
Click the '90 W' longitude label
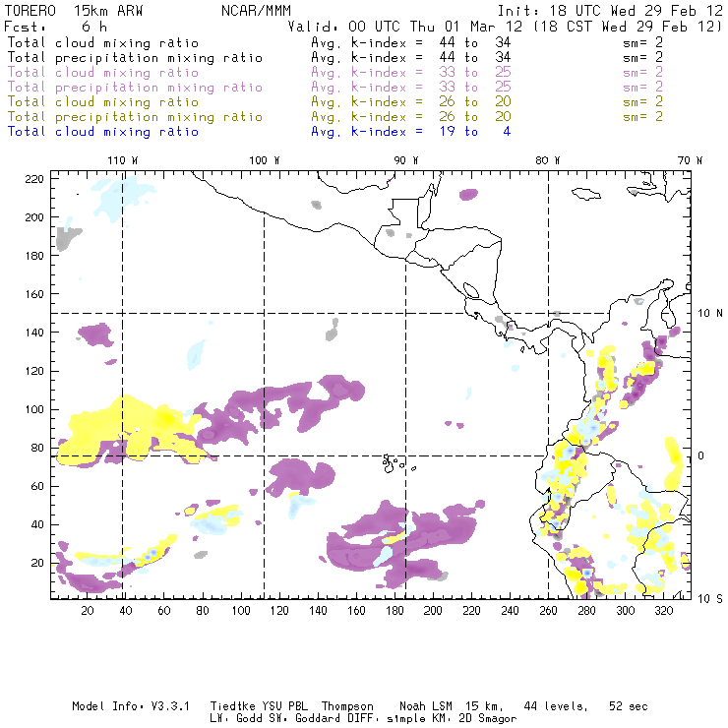point(406,160)
